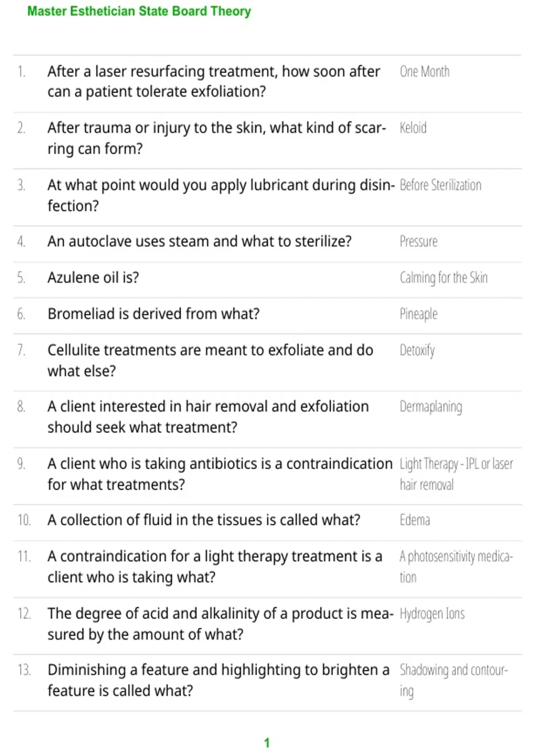This screenshot has width=534, height=756.
Task: Click the answer 'One Month'
Action: tap(425, 72)
